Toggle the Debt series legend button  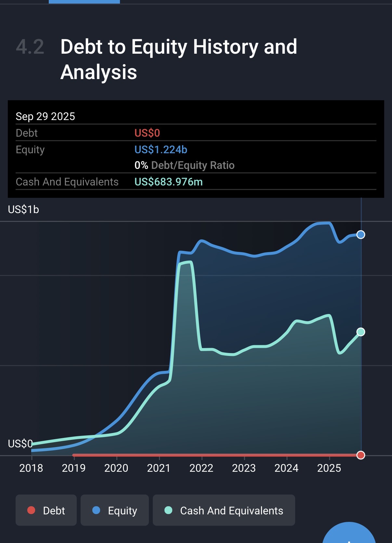click(46, 510)
